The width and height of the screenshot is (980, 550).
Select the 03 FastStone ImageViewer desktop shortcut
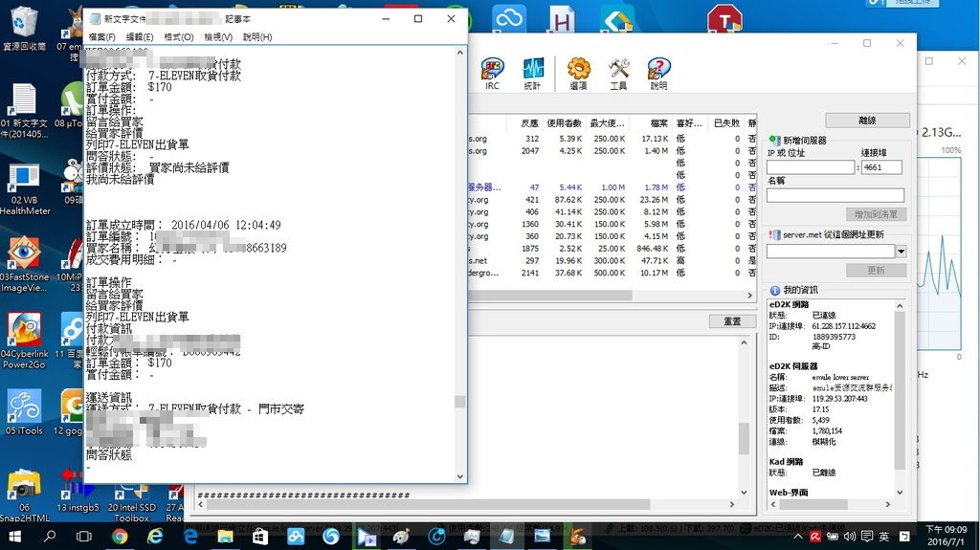[x=24, y=265]
